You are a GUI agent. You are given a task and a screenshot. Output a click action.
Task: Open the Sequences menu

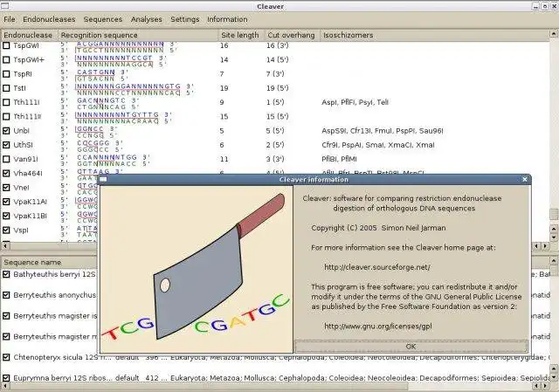tap(103, 19)
